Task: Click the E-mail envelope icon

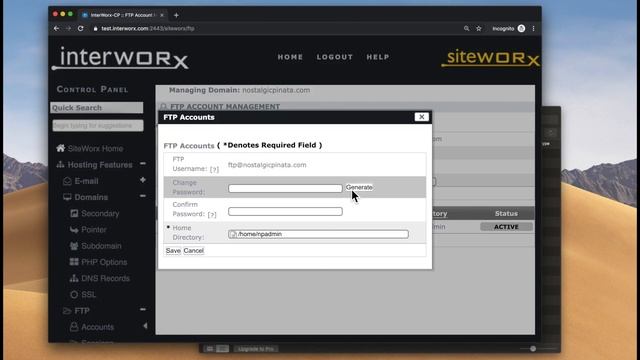Action: click(67, 181)
